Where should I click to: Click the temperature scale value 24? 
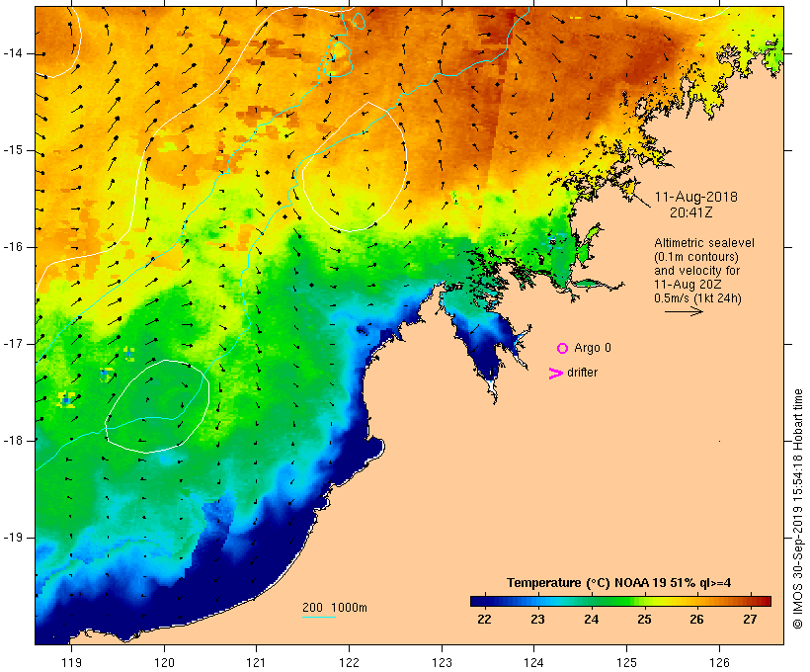point(591,620)
